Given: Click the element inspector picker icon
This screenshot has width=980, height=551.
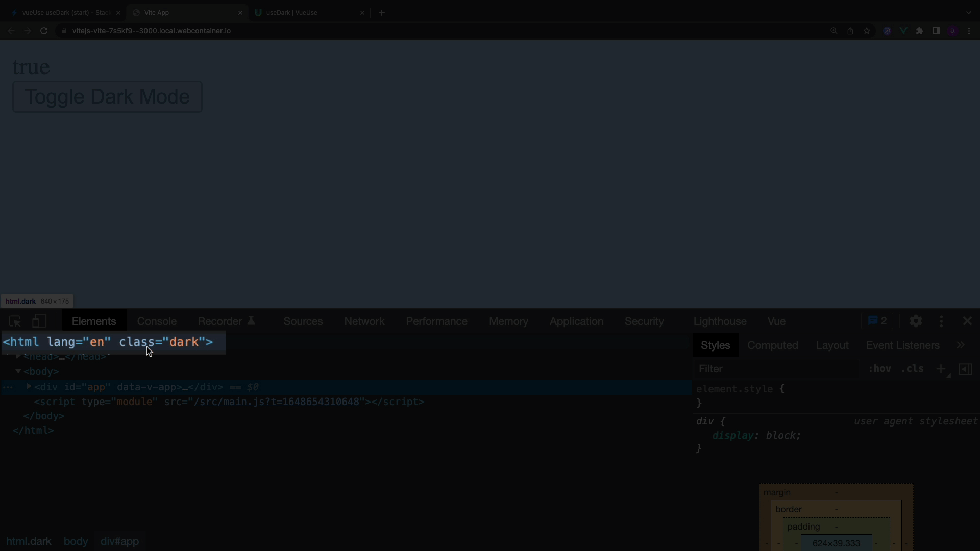Looking at the screenshot, I should click(x=15, y=321).
